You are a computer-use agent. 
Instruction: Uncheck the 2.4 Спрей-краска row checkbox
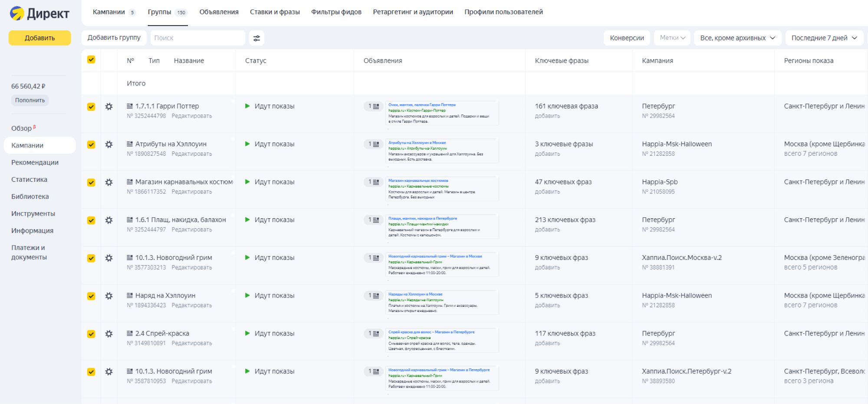pyautogui.click(x=91, y=334)
